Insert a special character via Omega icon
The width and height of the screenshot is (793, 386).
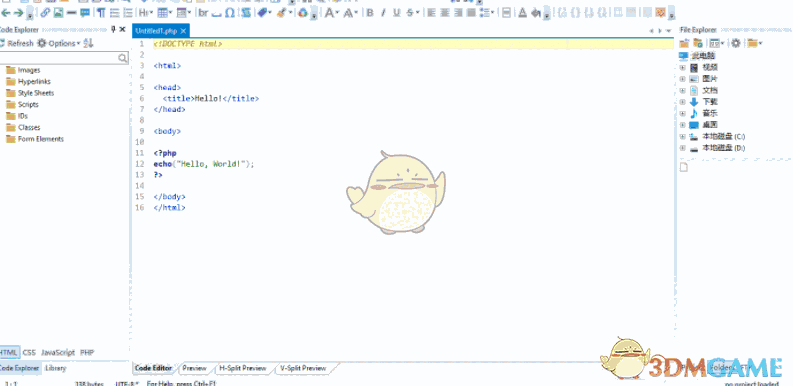tap(230, 13)
